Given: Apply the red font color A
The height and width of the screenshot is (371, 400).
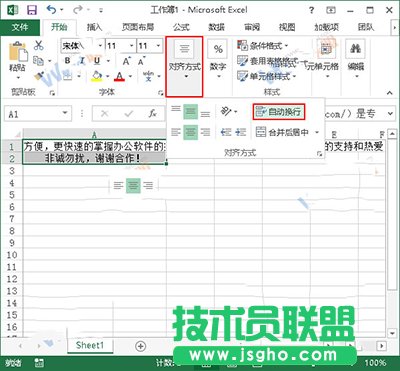Looking at the screenshot, I should coord(119,76).
